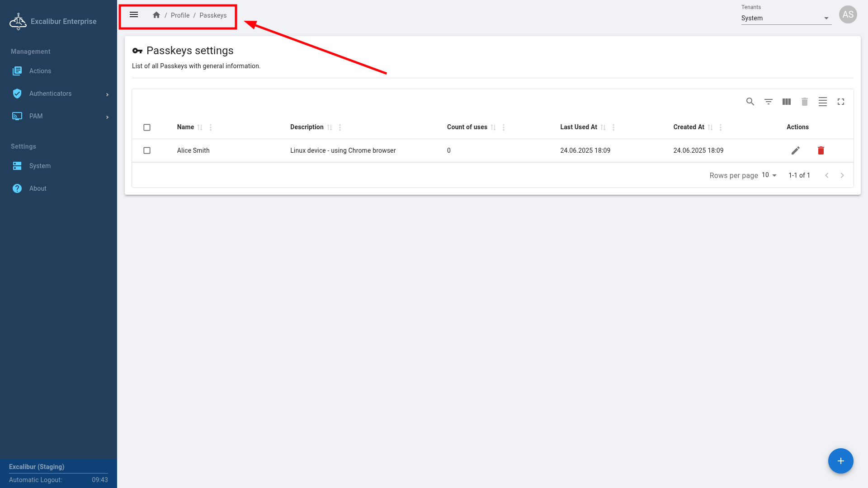Click the home breadcrumb icon
868x488 pixels.
pyautogui.click(x=156, y=15)
